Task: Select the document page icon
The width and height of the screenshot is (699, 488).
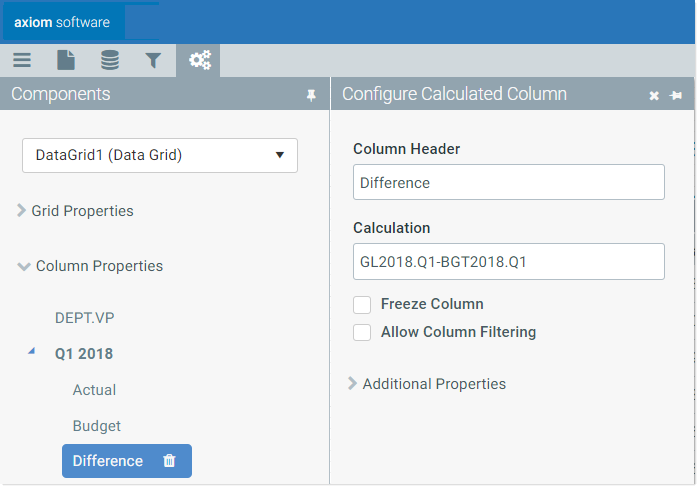Action: pyautogui.click(x=66, y=60)
